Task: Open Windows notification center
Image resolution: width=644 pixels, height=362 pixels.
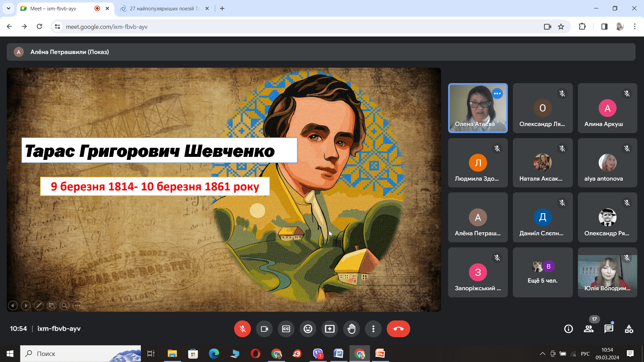Action: (x=630, y=354)
